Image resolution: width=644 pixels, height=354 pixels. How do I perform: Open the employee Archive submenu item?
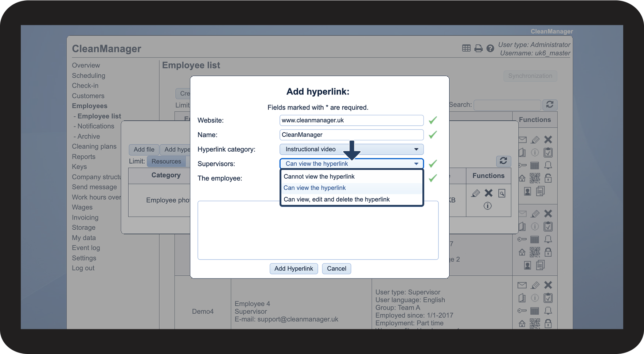click(89, 136)
